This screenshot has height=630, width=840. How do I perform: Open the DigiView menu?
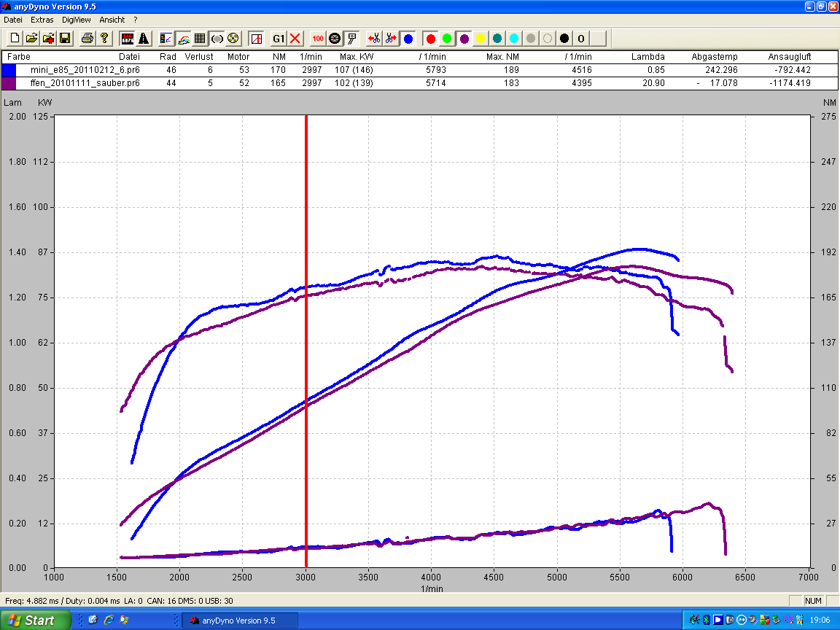pos(77,20)
